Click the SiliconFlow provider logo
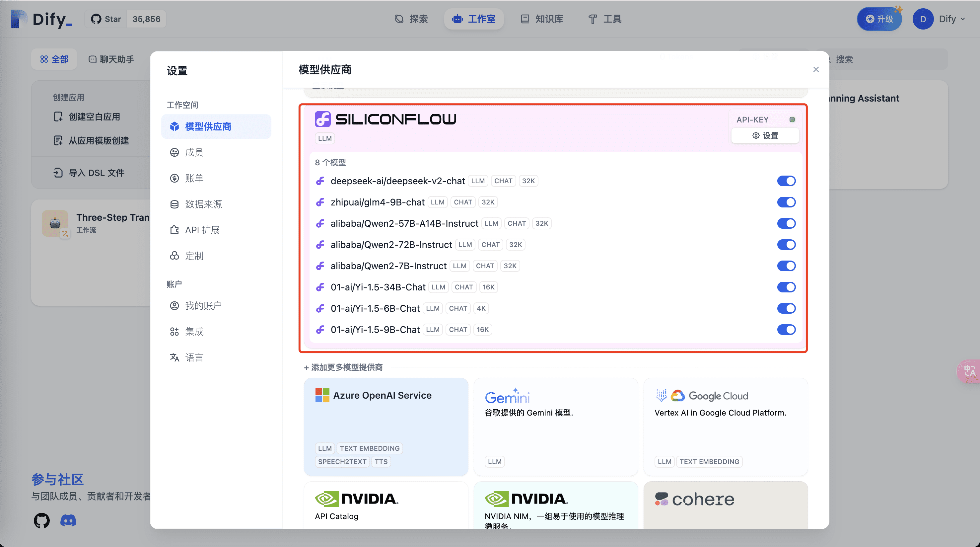The height and width of the screenshot is (547, 980). point(385,119)
